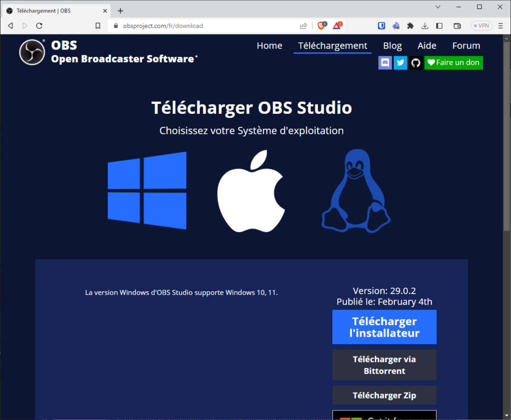Click the share icon in the address bar
The width and height of the screenshot is (511, 420).
[303, 26]
